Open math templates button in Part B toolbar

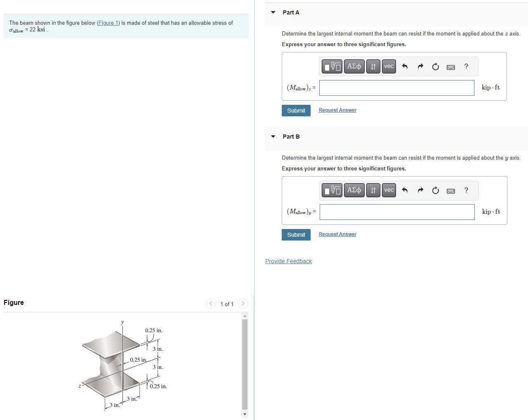point(332,190)
